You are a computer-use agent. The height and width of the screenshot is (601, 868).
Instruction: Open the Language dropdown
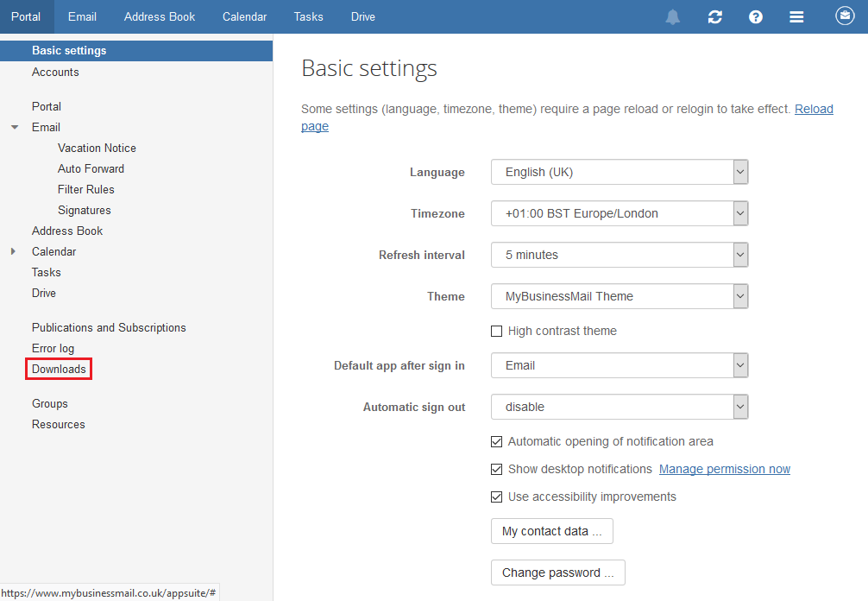[620, 173]
